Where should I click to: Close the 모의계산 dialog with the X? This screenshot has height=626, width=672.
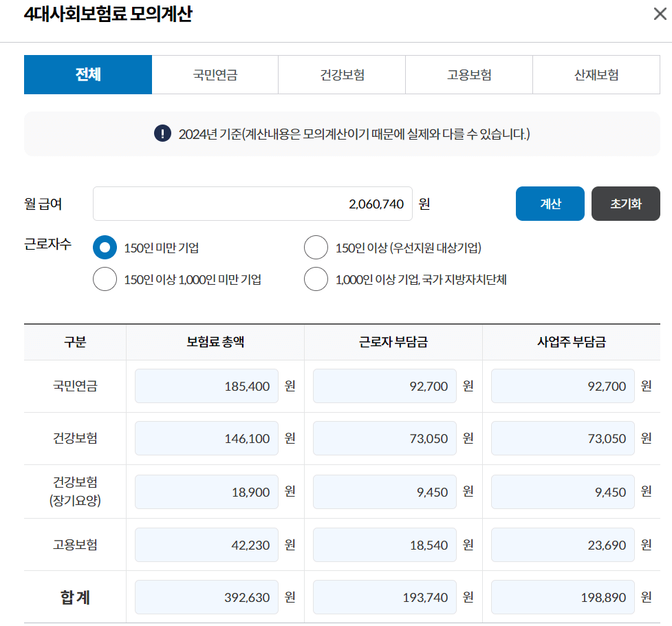[x=659, y=14]
